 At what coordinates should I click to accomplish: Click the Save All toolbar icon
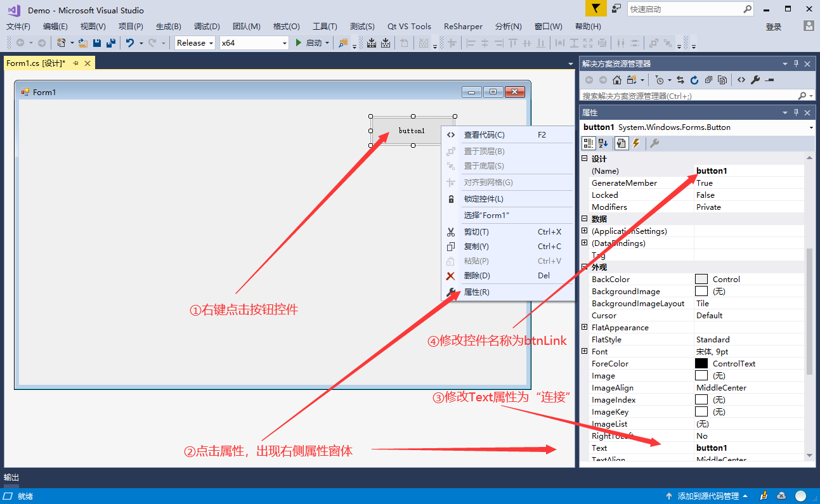click(111, 43)
